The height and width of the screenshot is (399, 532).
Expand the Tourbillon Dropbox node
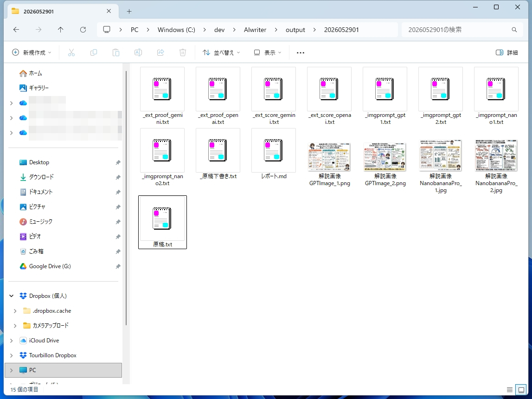[x=11, y=355]
